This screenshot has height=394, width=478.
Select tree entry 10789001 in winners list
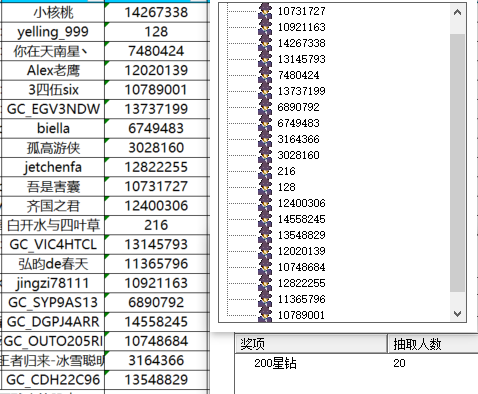tap(301, 315)
